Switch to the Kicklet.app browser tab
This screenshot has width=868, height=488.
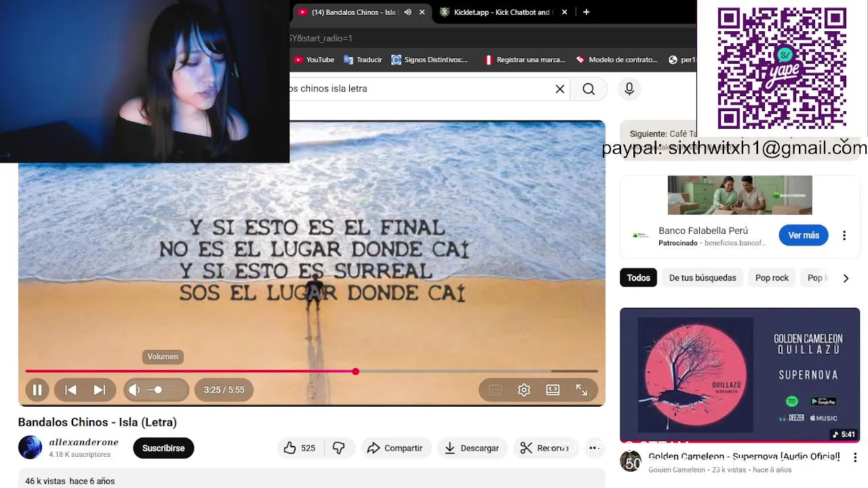tap(502, 12)
